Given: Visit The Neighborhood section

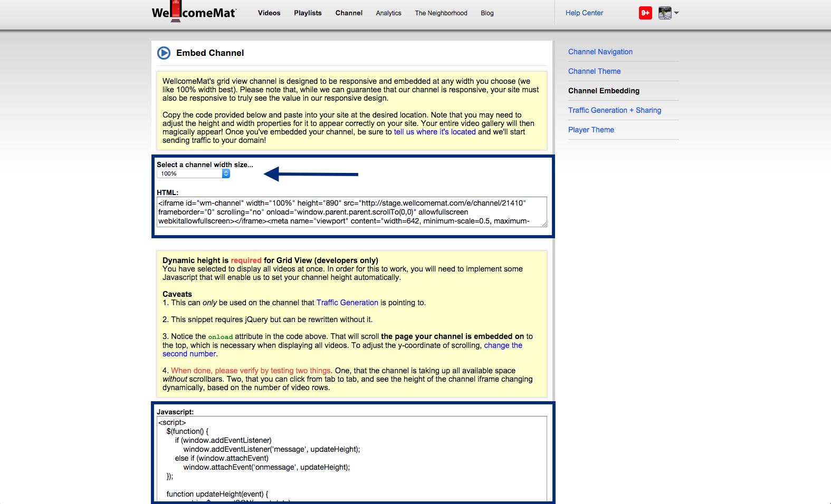Looking at the screenshot, I should (x=441, y=13).
